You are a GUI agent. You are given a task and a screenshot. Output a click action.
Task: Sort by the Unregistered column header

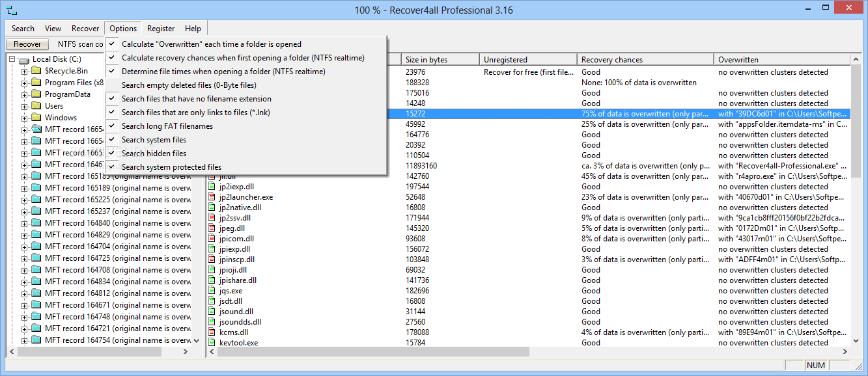click(528, 59)
